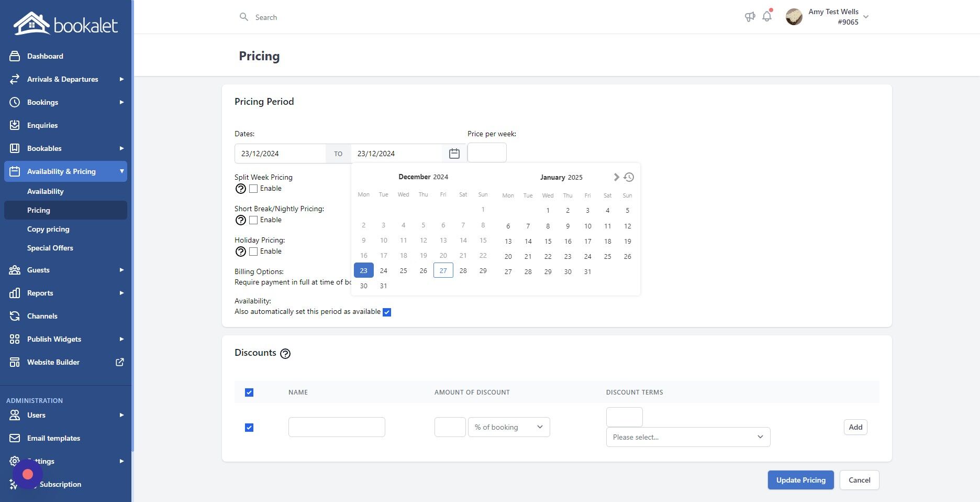Click the discount amount input field
Image resolution: width=980 pixels, height=502 pixels.
click(450, 427)
